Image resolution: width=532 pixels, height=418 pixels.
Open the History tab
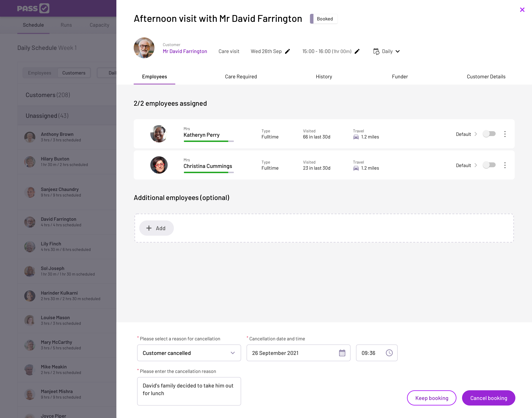324,77
